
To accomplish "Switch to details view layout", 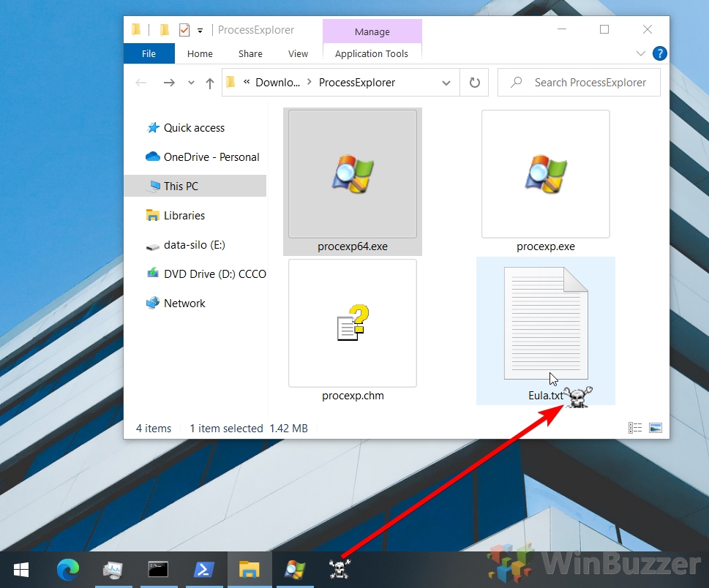I will 635,428.
